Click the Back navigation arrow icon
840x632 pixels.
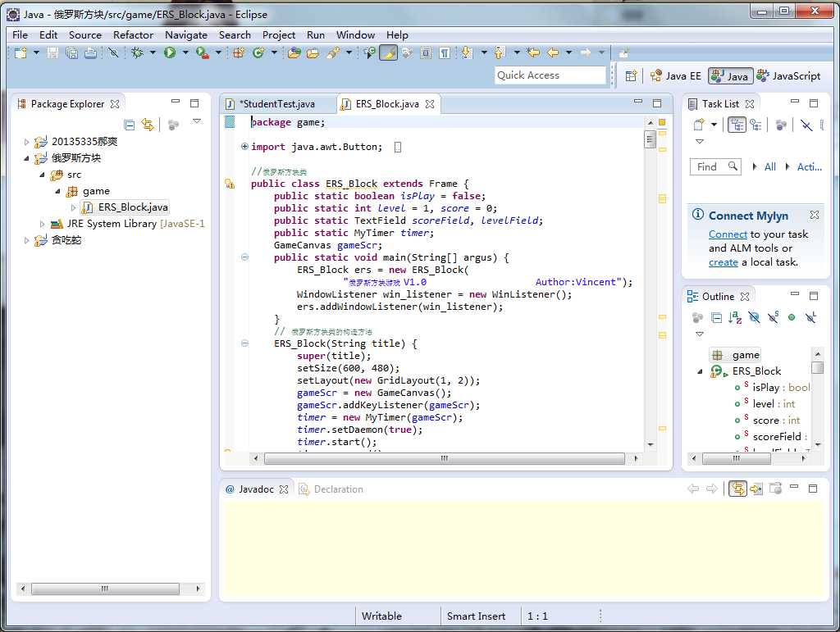[x=553, y=52]
